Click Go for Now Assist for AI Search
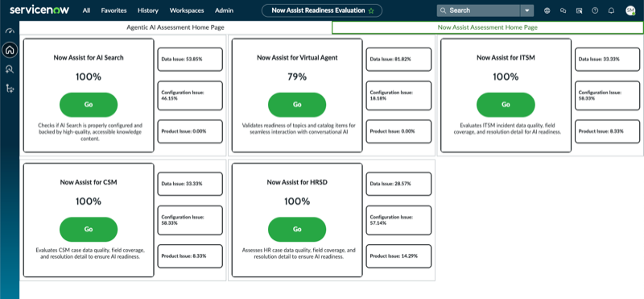The width and height of the screenshot is (644, 299). [x=89, y=105]
